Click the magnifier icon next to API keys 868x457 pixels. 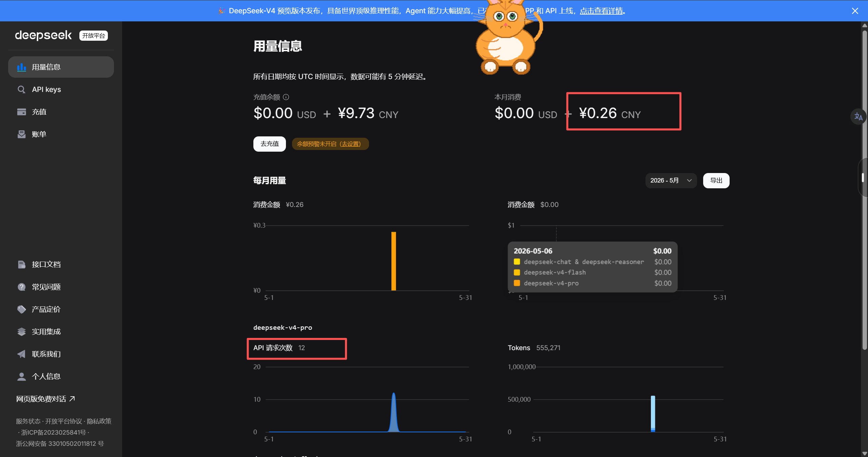21,90
